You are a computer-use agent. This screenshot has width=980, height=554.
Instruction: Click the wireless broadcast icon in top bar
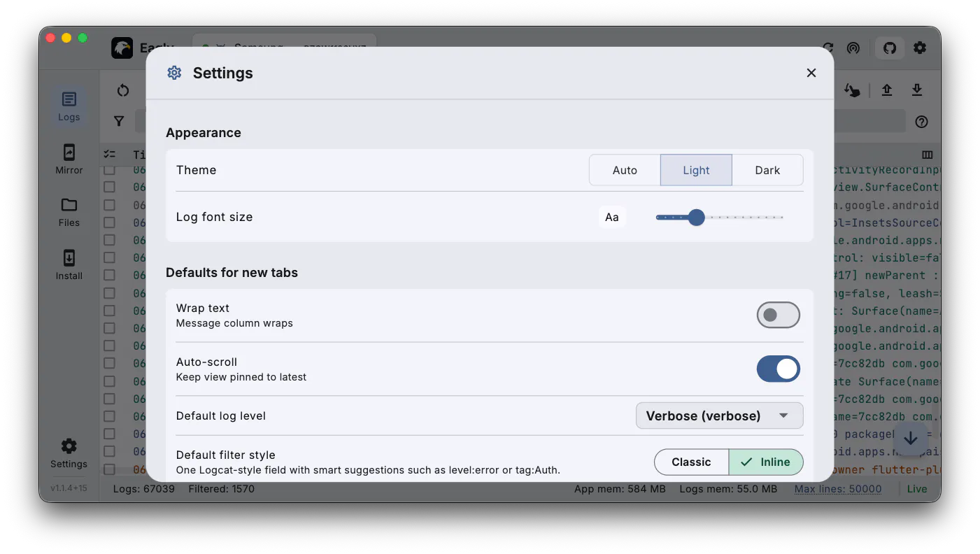pyautogui.click(x=853, y=48)
